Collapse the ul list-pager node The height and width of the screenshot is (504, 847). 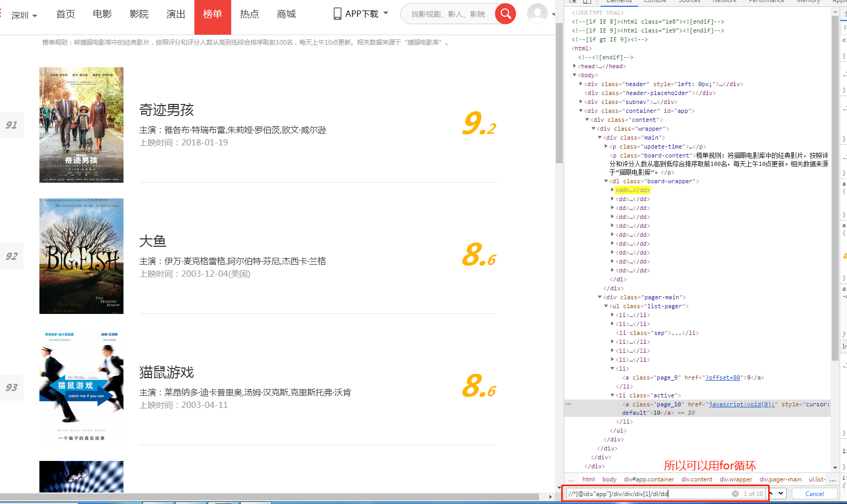tap(606, 306)
